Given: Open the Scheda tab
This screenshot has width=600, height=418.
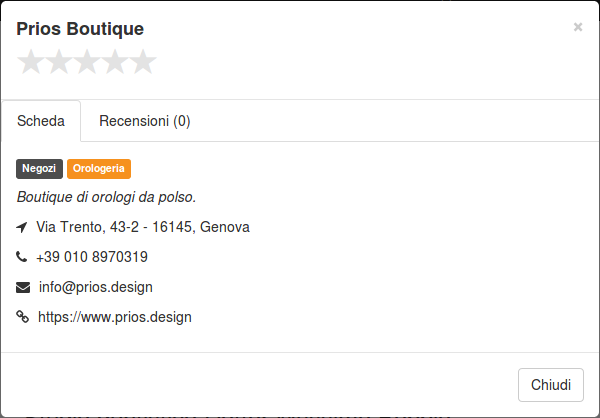Looking at the screenshot, I should pos(41,121).
